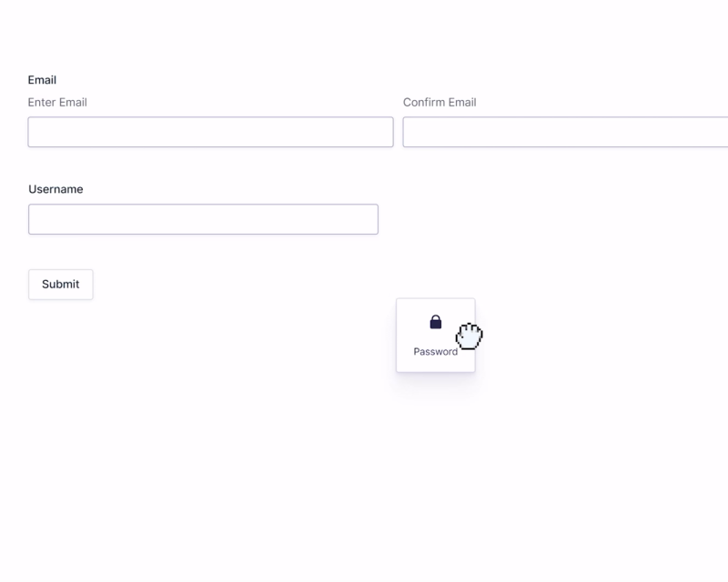Image resolution: width=728 pixels, height=582 pixels.
Task: Focus the Username input field
Action: [203, 219]
